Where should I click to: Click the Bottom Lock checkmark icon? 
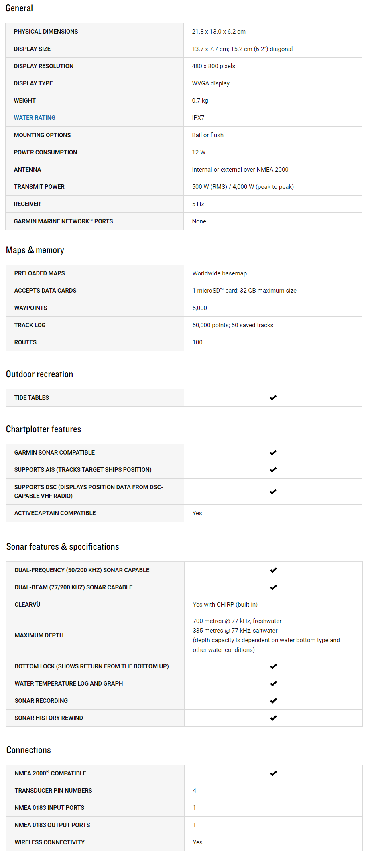coord(274,666)
